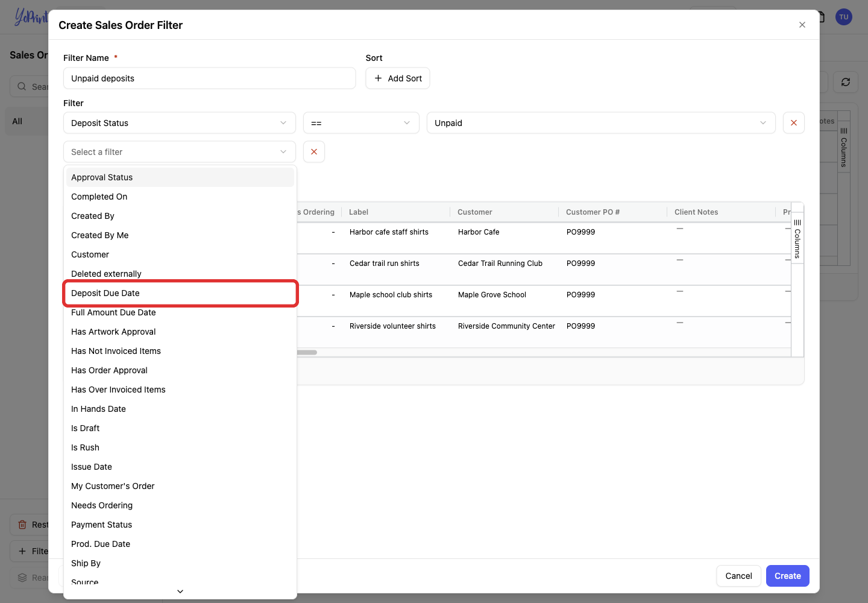Select Has Not Invoiced Items option

(180, 351)
